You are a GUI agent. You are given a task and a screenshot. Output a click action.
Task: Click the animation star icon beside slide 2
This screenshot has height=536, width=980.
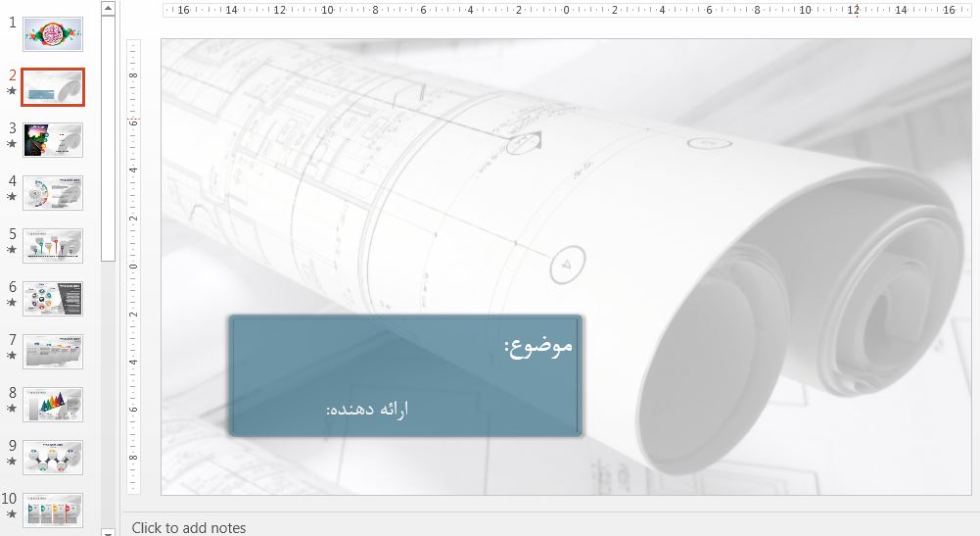point(11,91)
